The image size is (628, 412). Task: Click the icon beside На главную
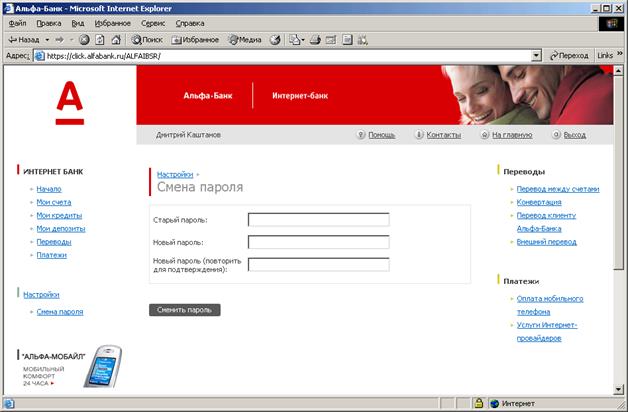[485, 135]
